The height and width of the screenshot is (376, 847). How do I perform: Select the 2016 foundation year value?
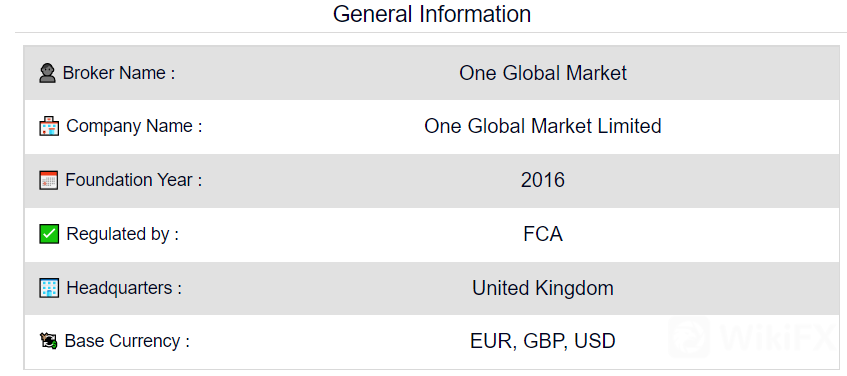543,180
